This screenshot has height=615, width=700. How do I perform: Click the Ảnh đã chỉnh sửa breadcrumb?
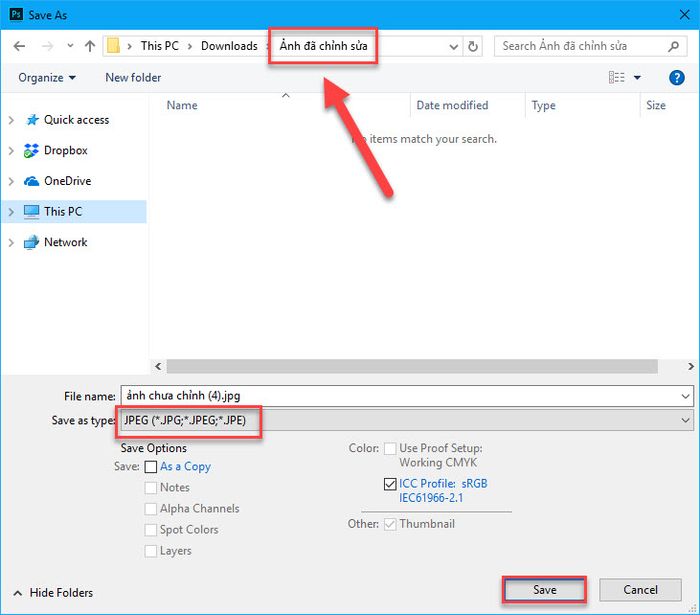pyautogui.click(x=323, y=46)
